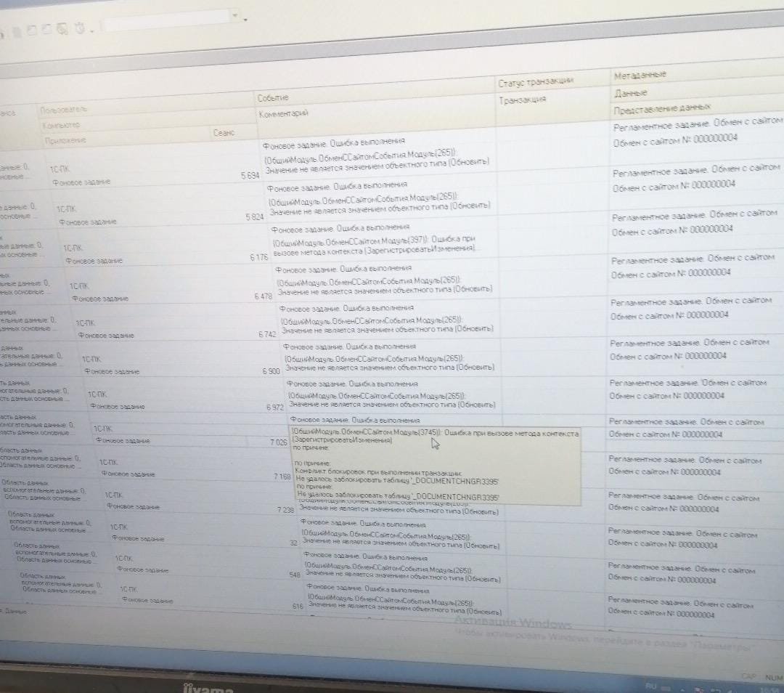Select the session number "6 176" cell
Viewport: 784px width, 693px height.
click(x=259, y=257)
